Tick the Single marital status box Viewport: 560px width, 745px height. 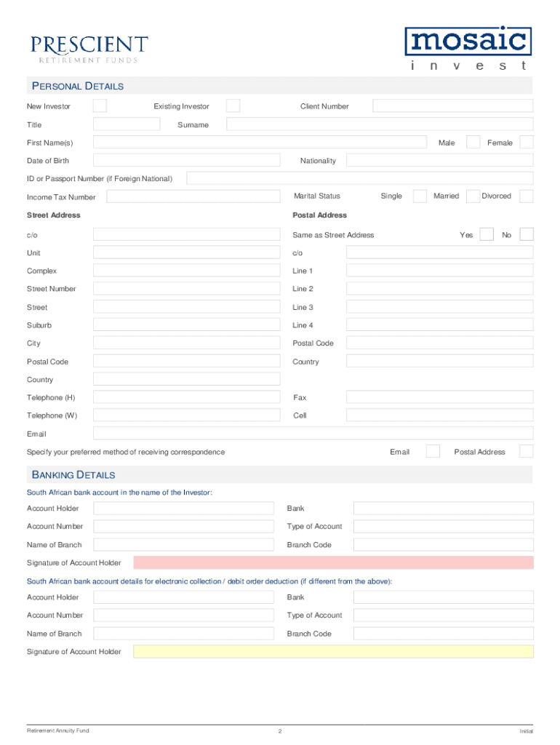click(420, 196)
